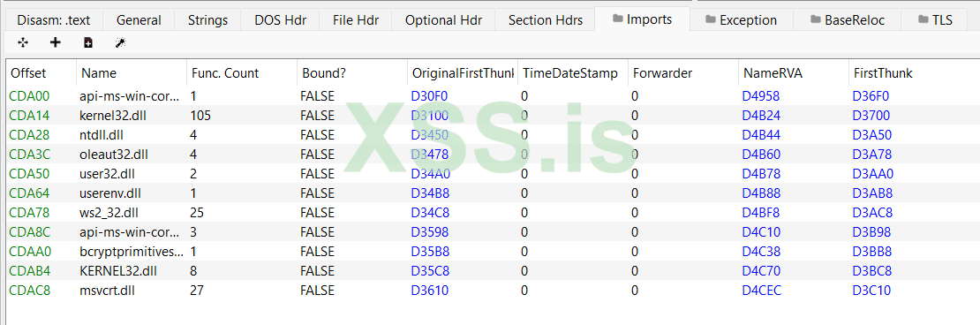Screen dimensions: 980x325
Task: Click NameRVA value D4B24
Action: pos(761,116)
